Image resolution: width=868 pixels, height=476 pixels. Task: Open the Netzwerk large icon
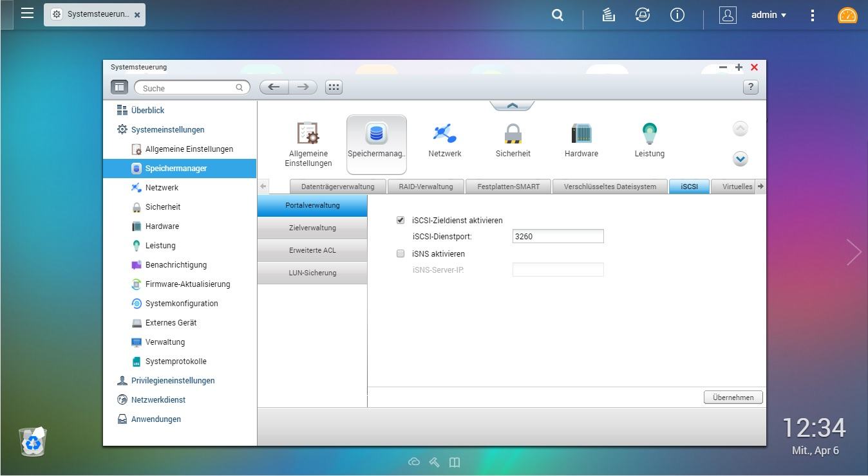(x=445, y=140)
